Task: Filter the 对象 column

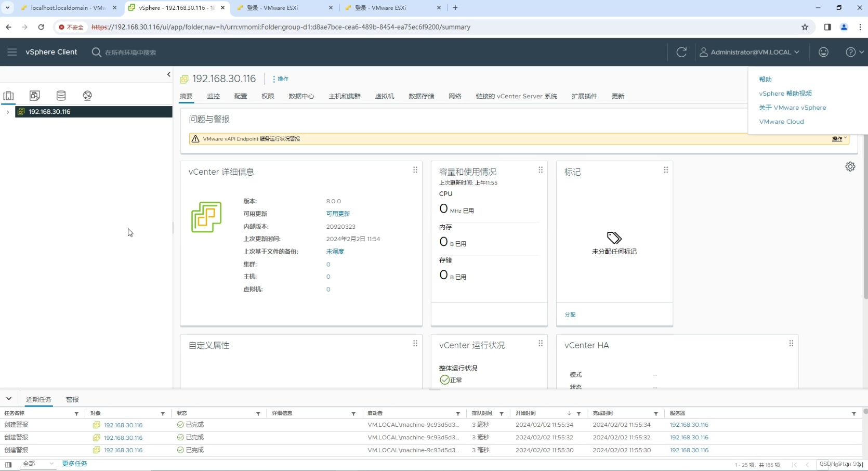Action: [163, 414]
